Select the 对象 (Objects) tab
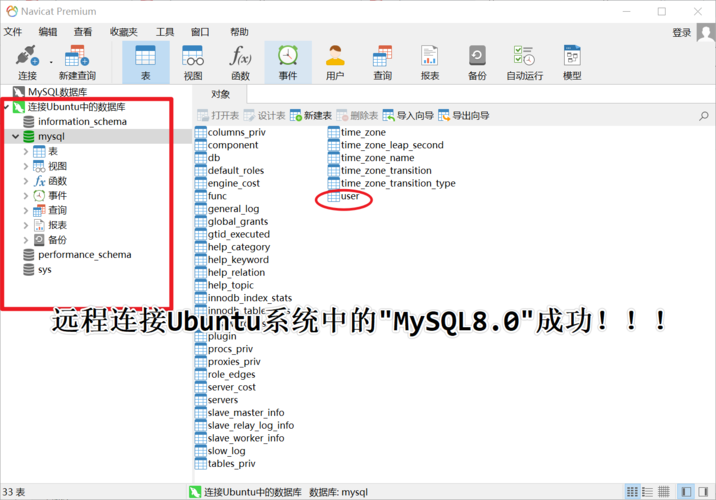Screen dimensions: 716x500 (x=220, y=95)
